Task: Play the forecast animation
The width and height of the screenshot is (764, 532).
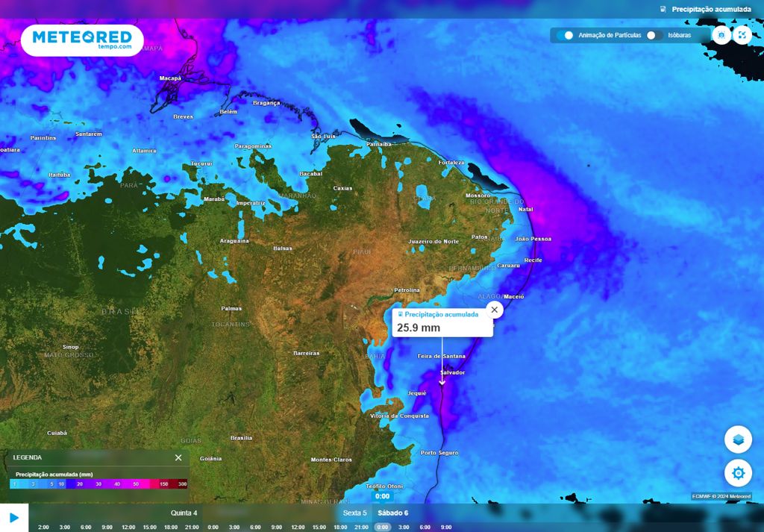Action: (14, 517)
